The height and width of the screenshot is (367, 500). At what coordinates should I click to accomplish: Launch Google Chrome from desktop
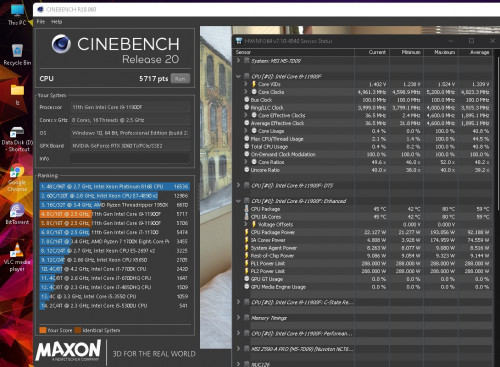[x=17, y=178]
